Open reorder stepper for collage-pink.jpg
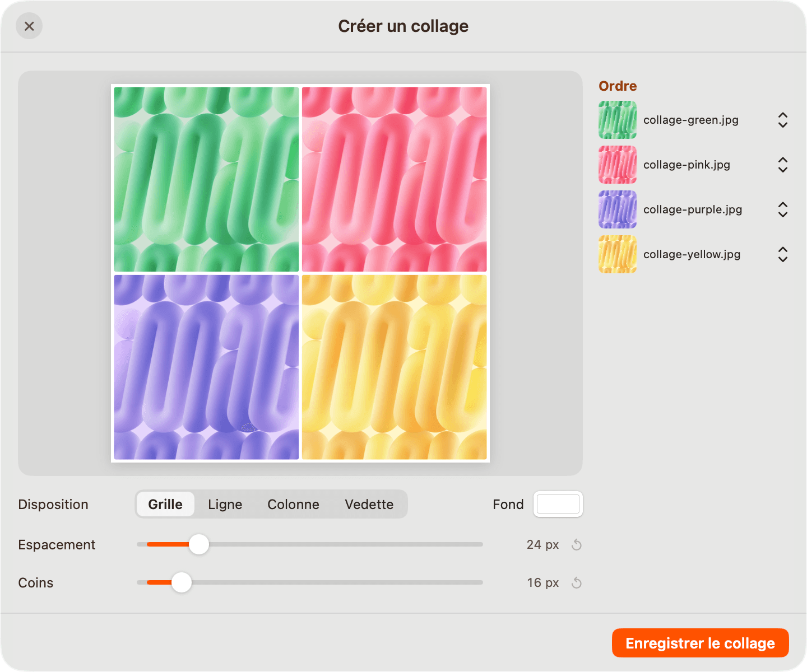Screen dimensions: 807x672 (x=783, y=165)
